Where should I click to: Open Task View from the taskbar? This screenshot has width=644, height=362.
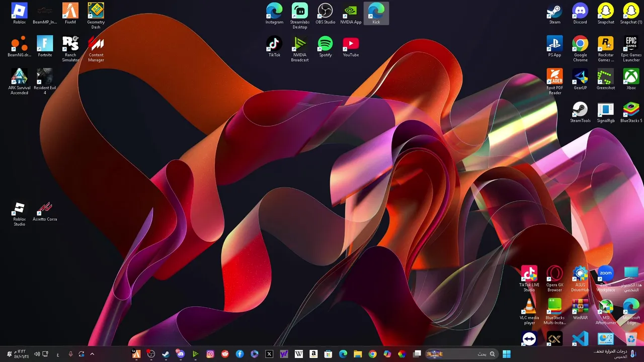click(x=417, y=354)
